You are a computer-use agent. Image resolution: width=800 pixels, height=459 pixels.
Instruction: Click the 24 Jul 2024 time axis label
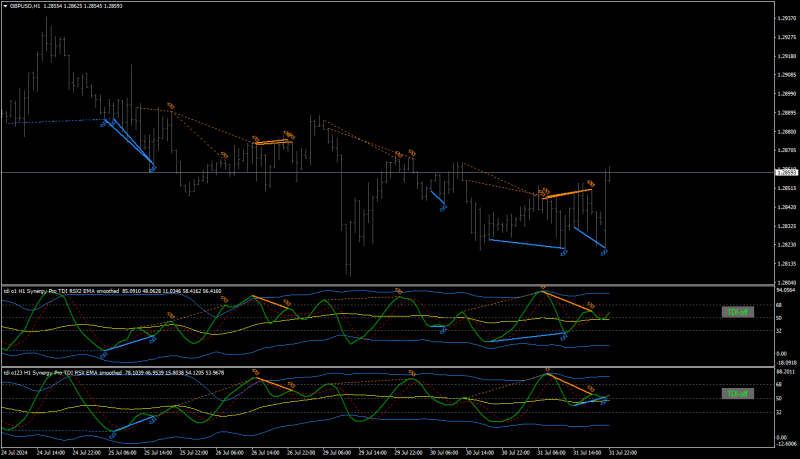point(15,452)
